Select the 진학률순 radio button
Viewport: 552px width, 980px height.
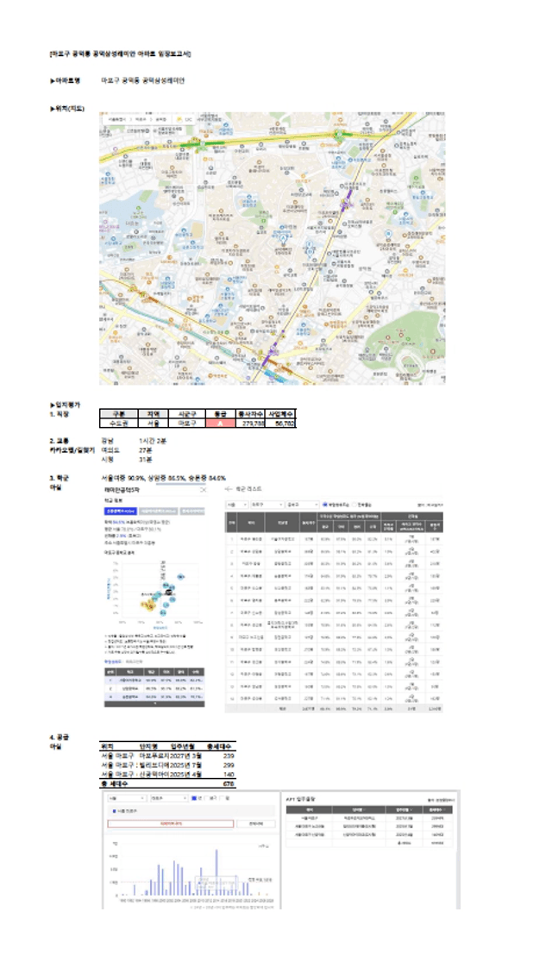pyautogui.click(x=355, y=504)
